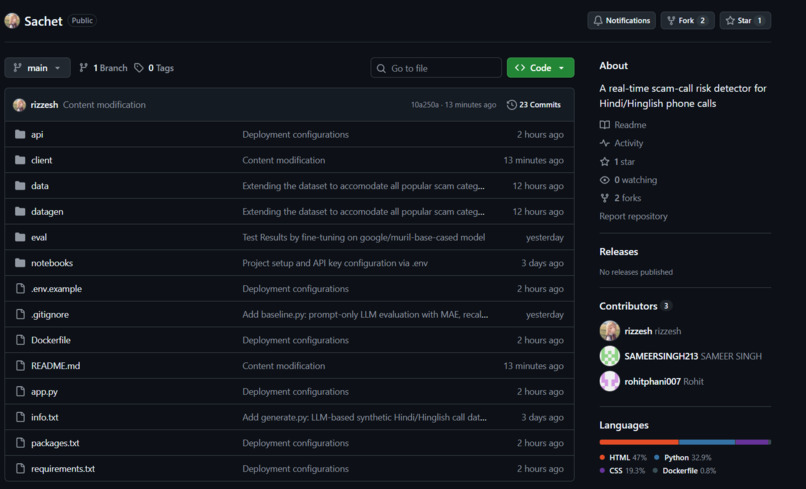Click the purple CSS segment of the language bar

[752, 442]
